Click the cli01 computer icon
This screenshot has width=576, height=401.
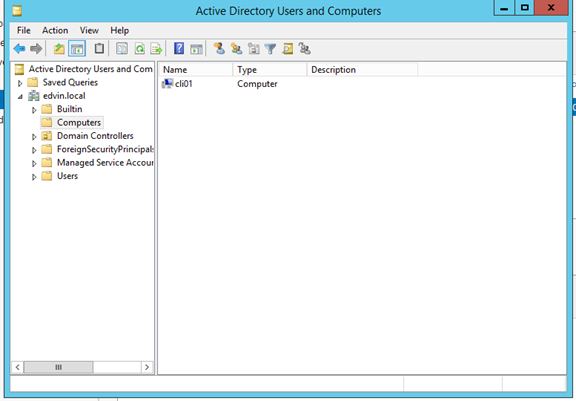pos(167,84)
